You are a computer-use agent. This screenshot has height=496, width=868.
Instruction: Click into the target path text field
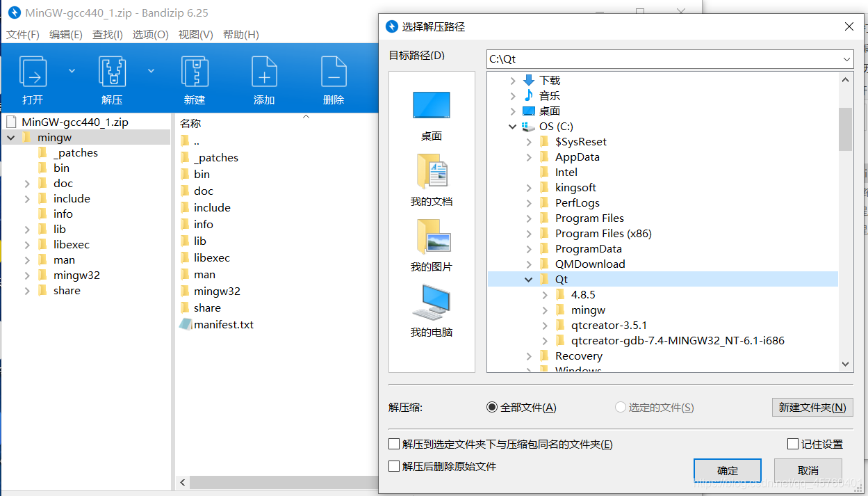pyautogui.click(x=662, y=59)
